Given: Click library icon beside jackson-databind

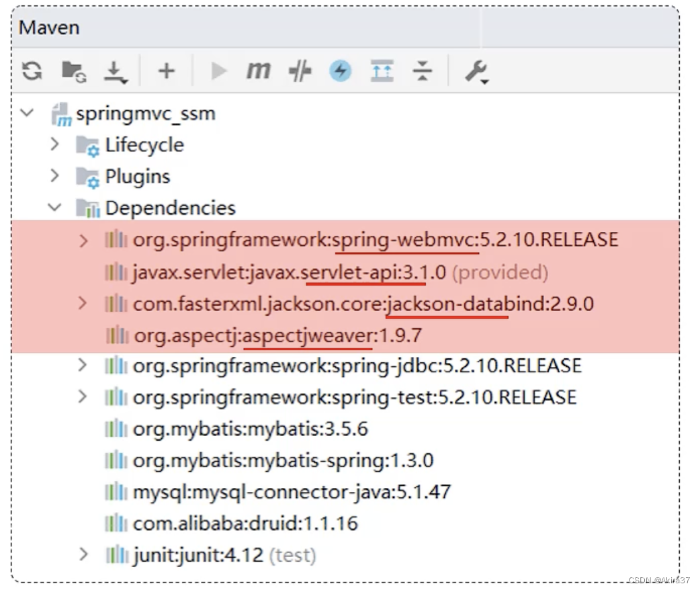Looking at the screenshot, I should (x=116, y=303).
